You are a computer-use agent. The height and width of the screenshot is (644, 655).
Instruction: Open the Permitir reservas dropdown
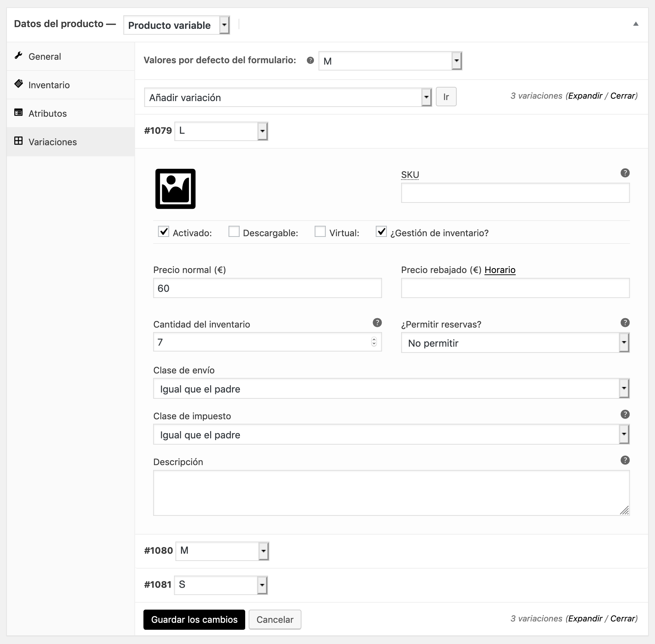(x=515, y=343)
